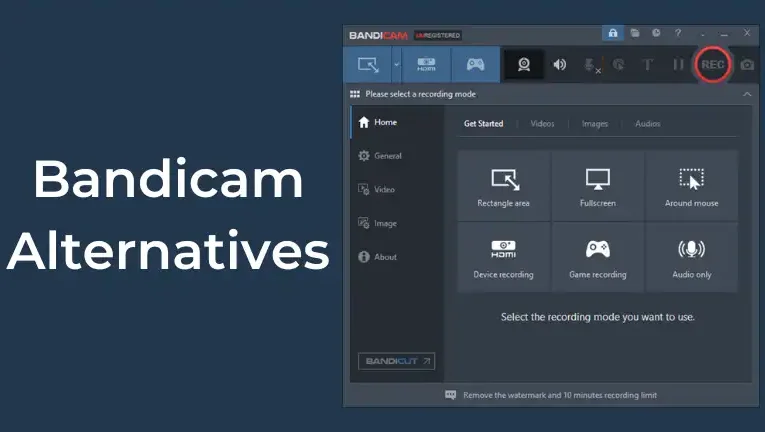
Task: Open the screen mode dropdown arrow
Action: coord(396,65)
